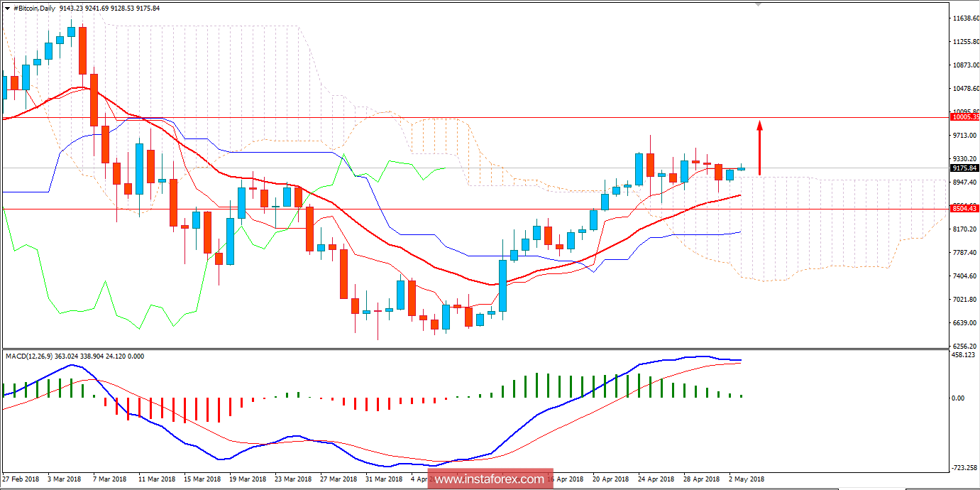Viewport: 980px width, 490px height.
Task: Click the 2 May 2018 date label
Action: click(747, 479)
